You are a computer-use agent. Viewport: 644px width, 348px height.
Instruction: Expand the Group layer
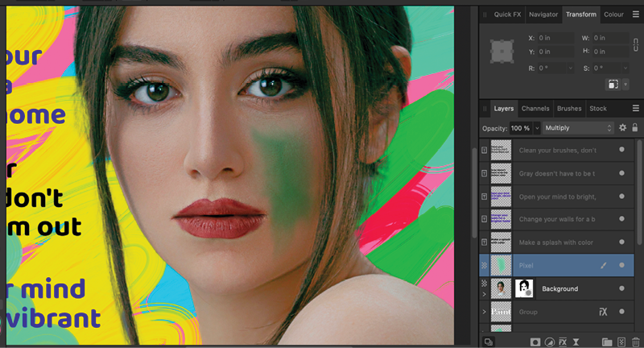point(484,312)
